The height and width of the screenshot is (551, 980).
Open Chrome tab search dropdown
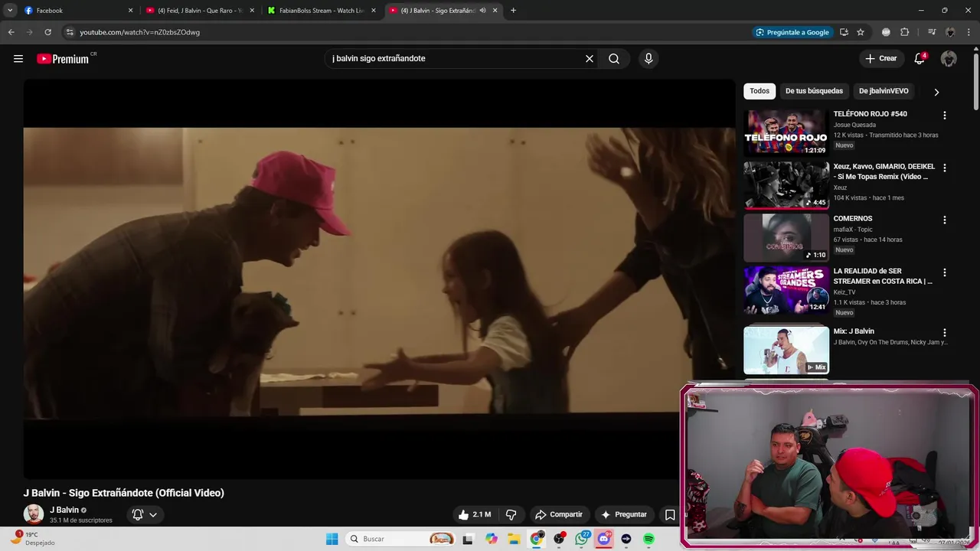click(x=10, y=11)
